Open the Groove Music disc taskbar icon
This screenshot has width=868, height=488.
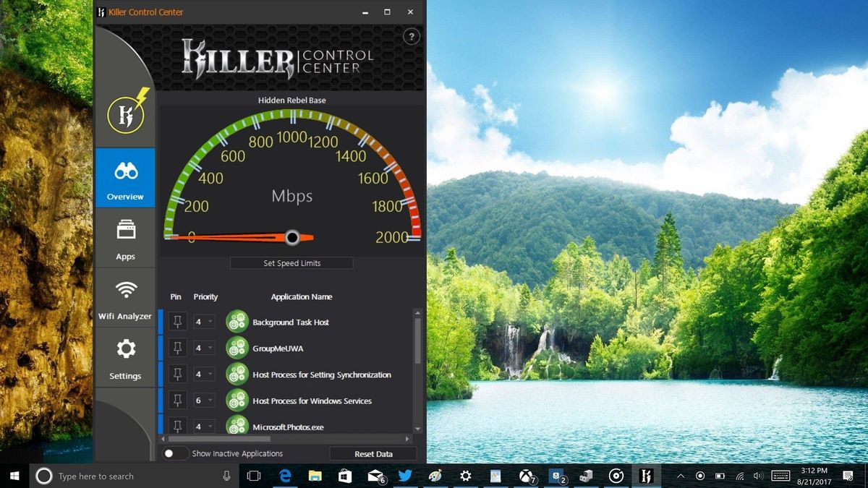[x=616, y=476]
